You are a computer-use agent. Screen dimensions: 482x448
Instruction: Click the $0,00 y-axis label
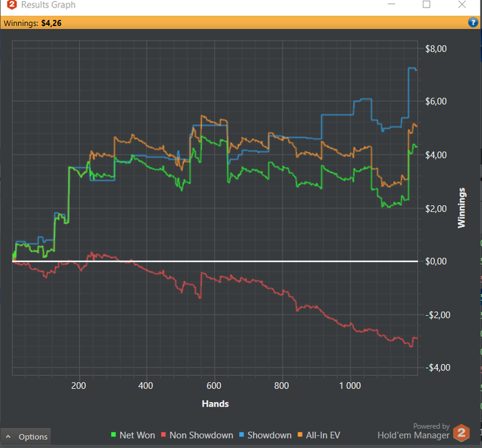coord(436,262)
